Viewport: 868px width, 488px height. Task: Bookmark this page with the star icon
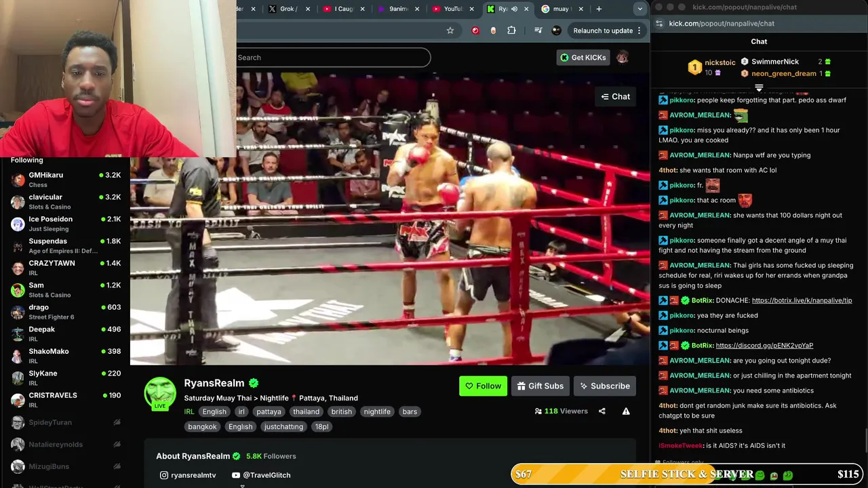450,30
